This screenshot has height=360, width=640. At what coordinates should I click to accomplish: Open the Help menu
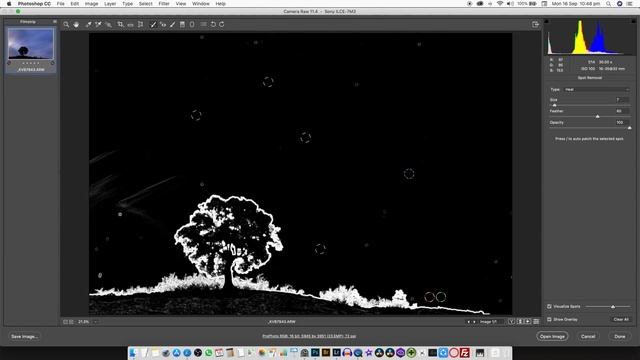(x=220, y=4)
